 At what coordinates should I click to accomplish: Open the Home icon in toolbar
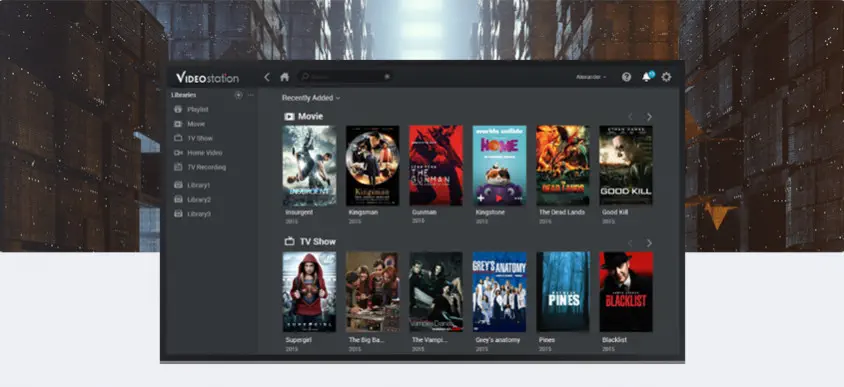(x=285, y=77)
